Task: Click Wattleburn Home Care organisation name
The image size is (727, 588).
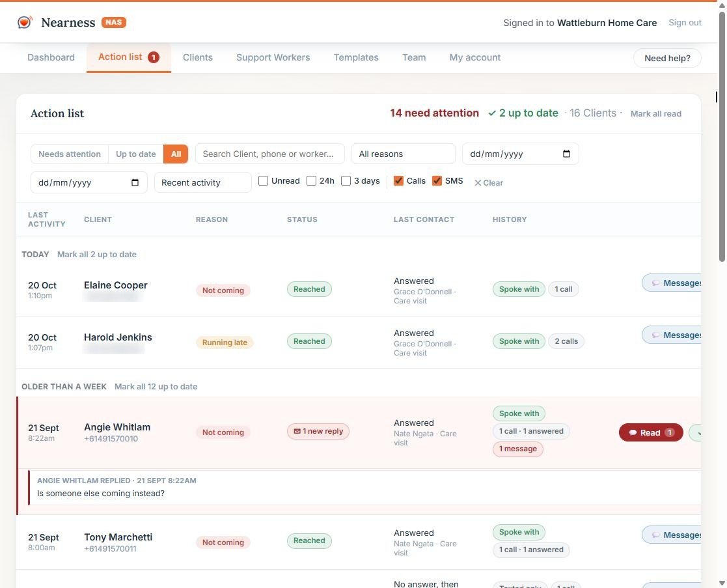Action: click(607, 23)
